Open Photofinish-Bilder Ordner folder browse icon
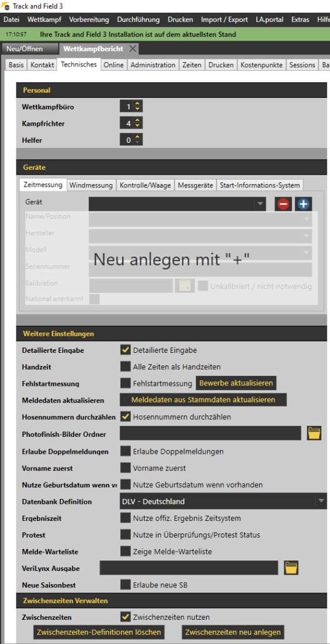Screen dimensions: 330x644 (x=313, y=433)
